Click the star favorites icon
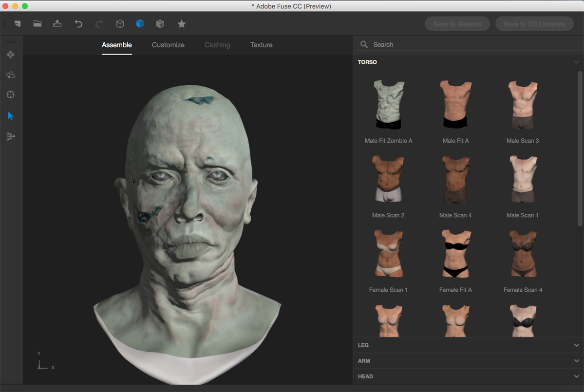The width and height of the screenshot is (584, 392). click(x=181, y=24)
